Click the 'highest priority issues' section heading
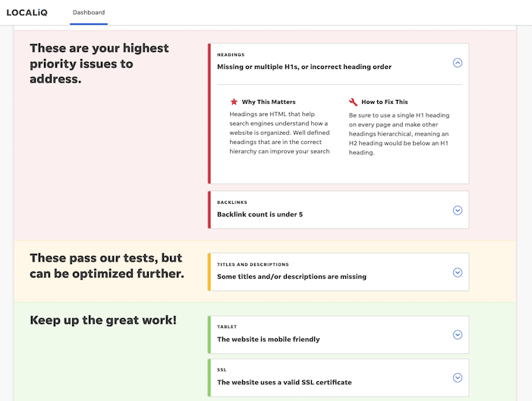The width and height of the screenshot is (532, 401). (99, 64)
